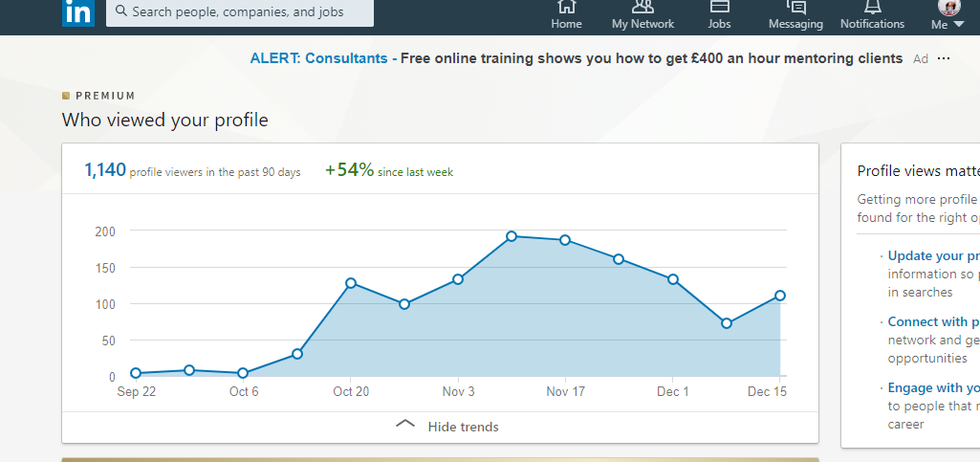Expand the Me profile dropdown
The height and width of the screenshot is (462, 980).
point(947,13)
